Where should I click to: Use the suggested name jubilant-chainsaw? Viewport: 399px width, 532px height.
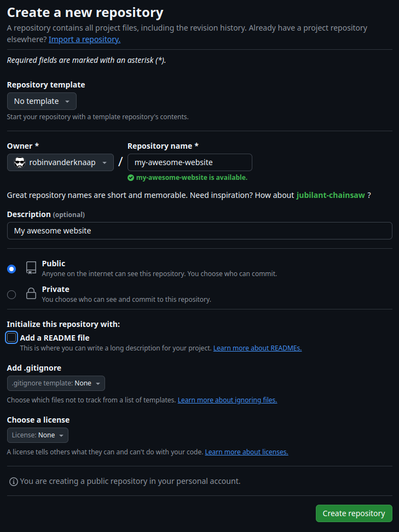(x=330, y=195)
